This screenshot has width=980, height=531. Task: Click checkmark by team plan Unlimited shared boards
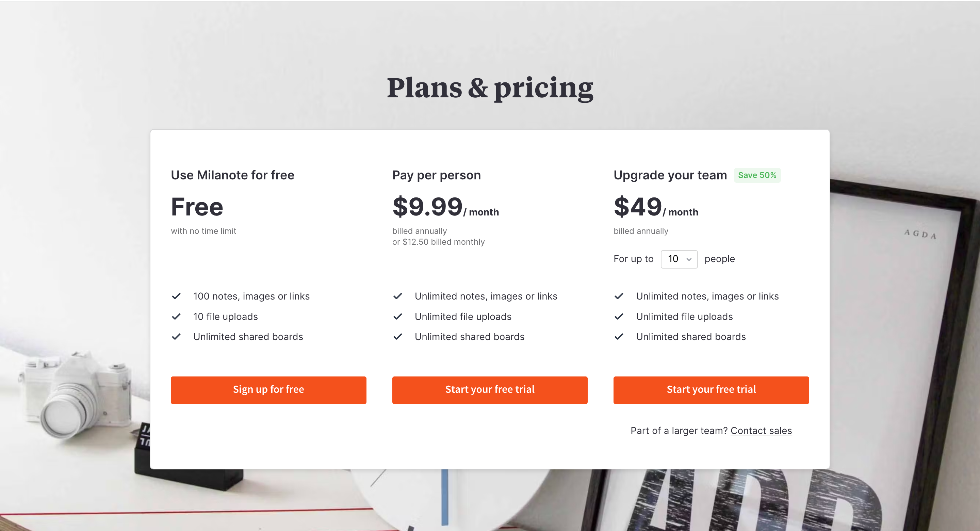619,337
